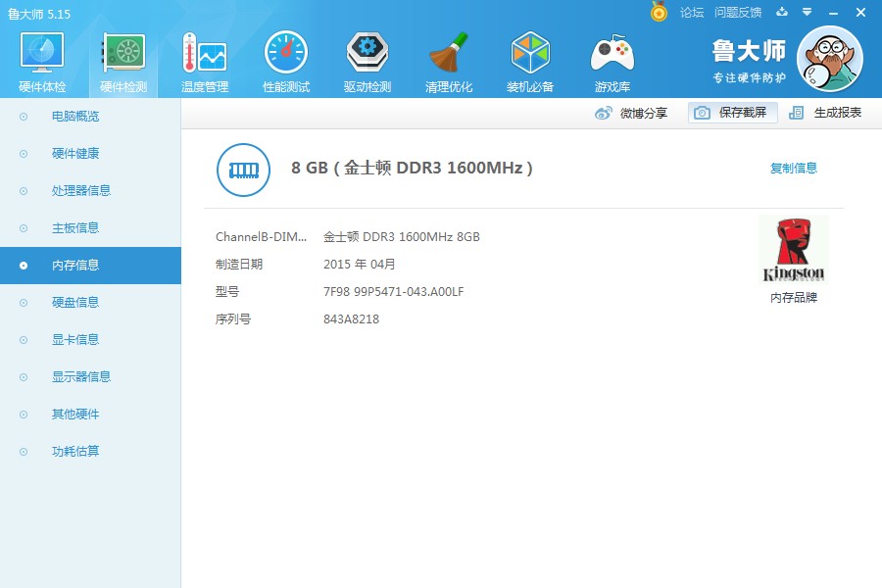This screenshot has height=588, width=882.
Task: Click the Kingston brand logo
Action: click(x=793, y=250)
